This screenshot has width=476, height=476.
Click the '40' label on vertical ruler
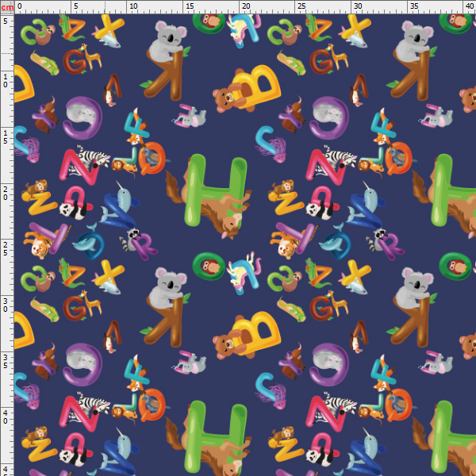(6, 417)
